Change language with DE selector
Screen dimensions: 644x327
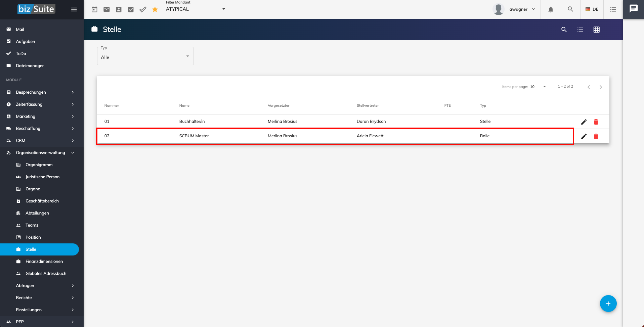tap(592, 9)
